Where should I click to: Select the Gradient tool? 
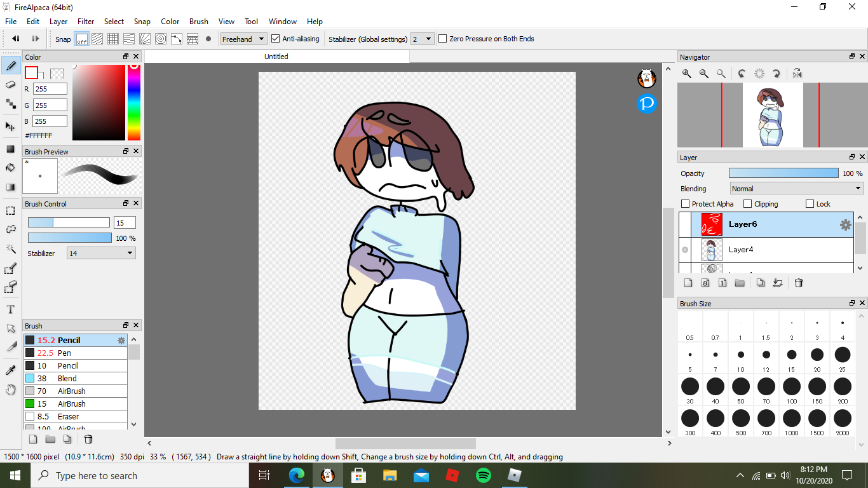[x=11, y=187]
